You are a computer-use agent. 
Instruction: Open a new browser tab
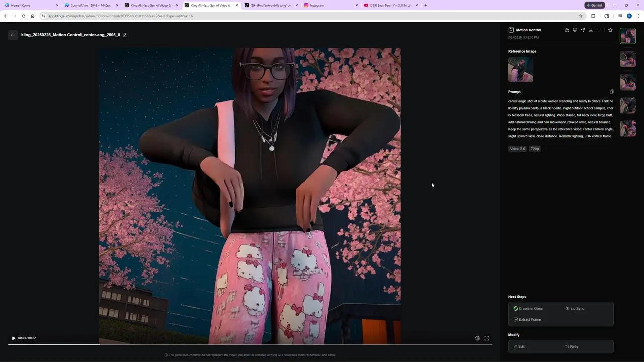pyautogui.click(x=426, y=5)
